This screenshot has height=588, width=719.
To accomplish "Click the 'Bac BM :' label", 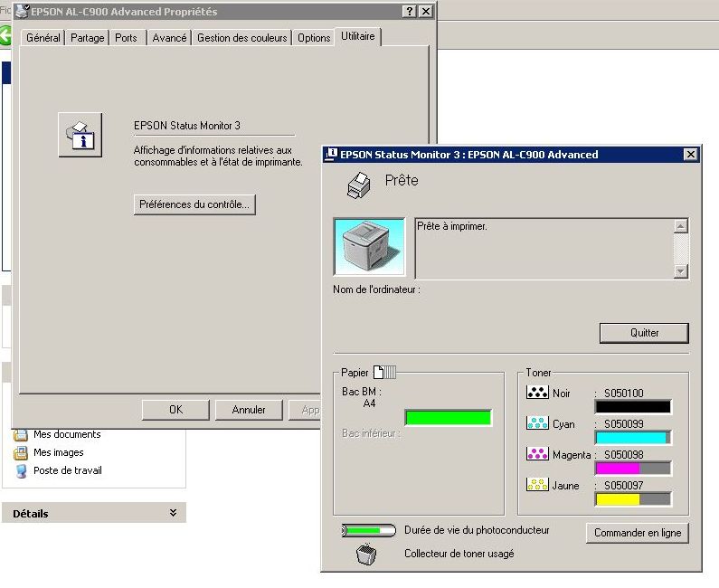I will point(362,392).
